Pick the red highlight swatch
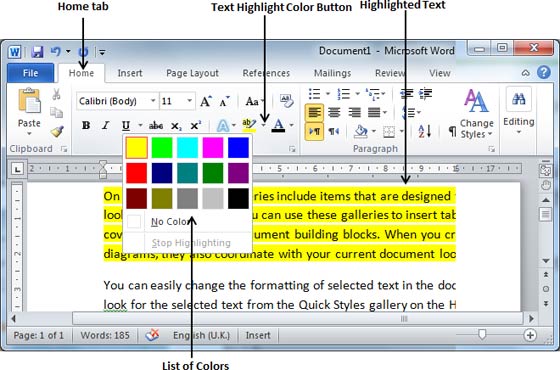Viewport: 560px width, 370px height. click(x=136, y=173)
